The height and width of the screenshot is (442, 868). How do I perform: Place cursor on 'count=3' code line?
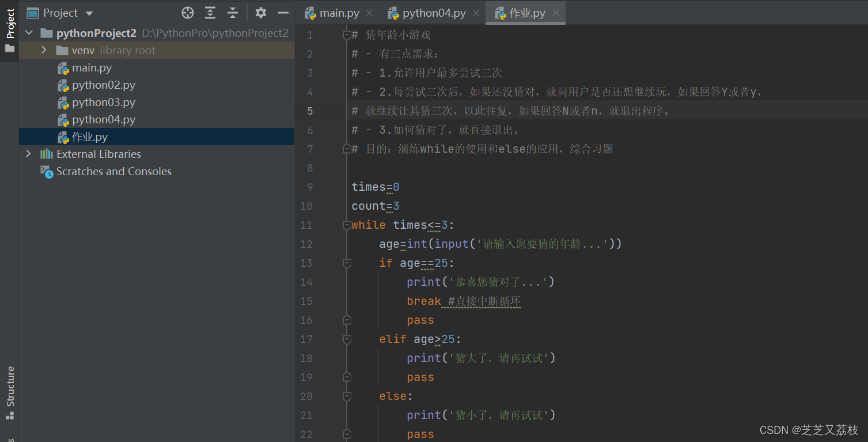[376, 206]
